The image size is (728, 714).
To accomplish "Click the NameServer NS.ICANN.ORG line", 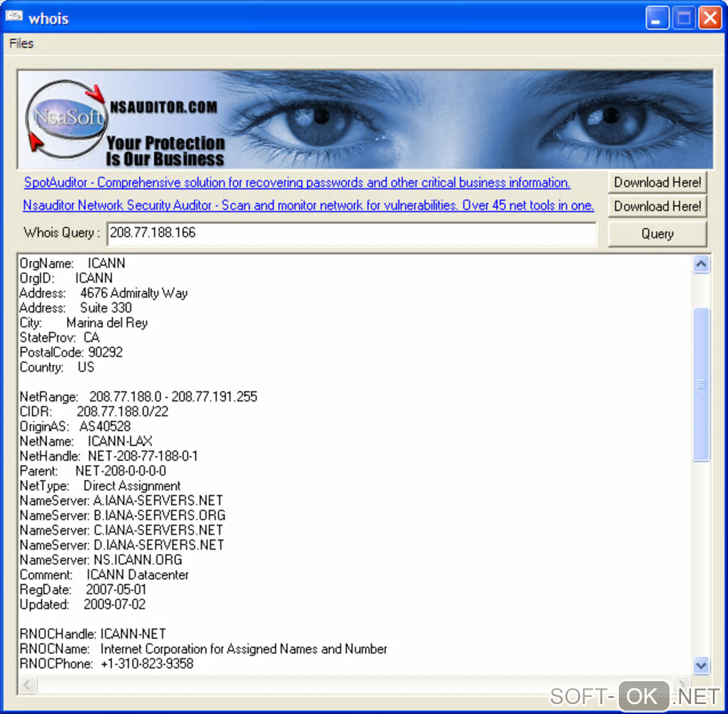I will 101,561.
